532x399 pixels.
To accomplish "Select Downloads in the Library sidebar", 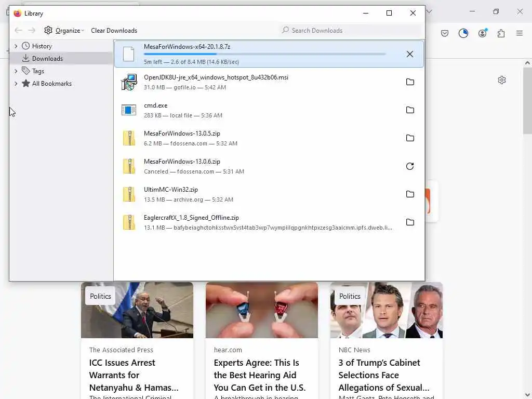I will tap(61, 58).
